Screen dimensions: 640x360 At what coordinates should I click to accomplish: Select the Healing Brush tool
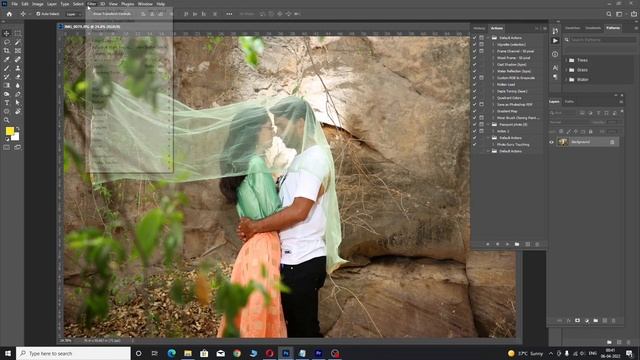click(18, 60)
